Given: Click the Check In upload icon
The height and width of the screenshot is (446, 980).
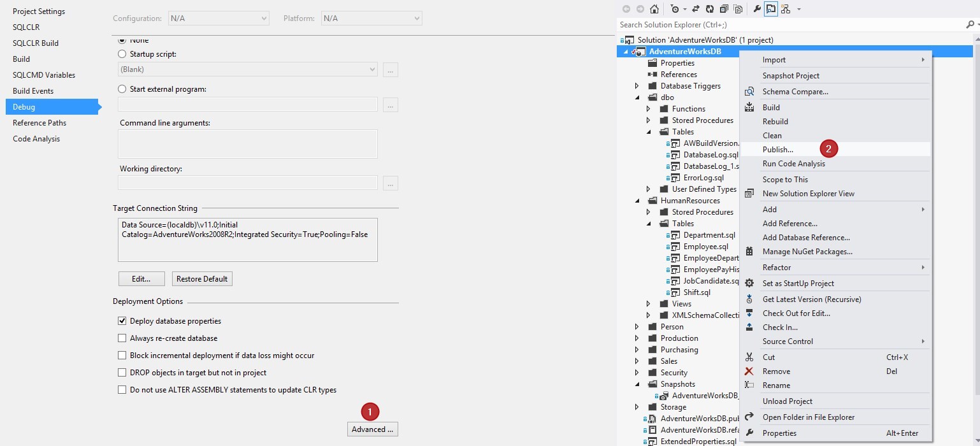Looking at the screenshot, I should (749, 327).
